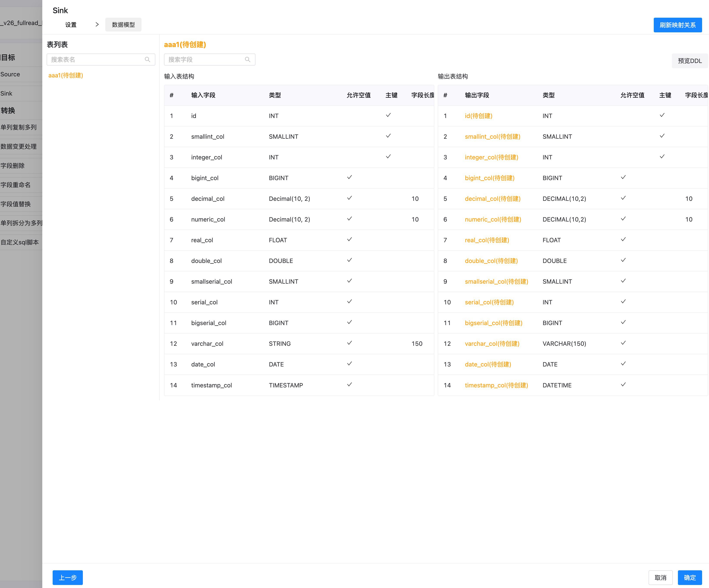Click the search icon in field search box
This screenshot has width=709, height=588.
click(x=247, y=59)
